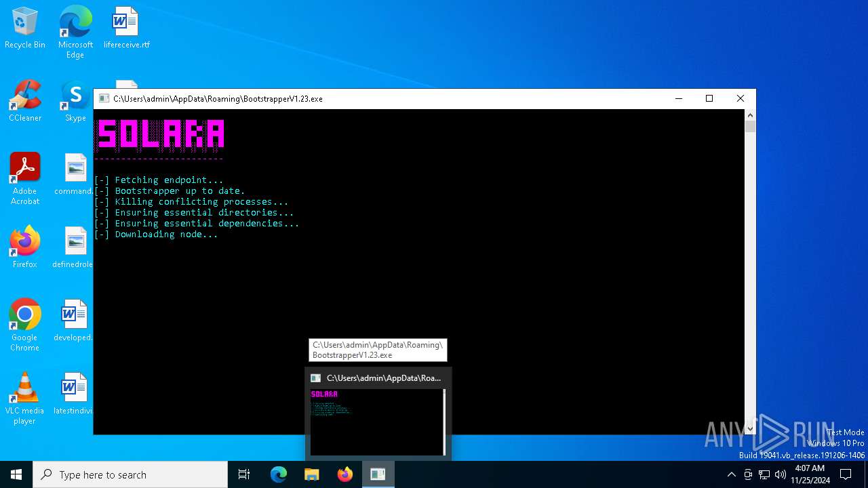
Task: Launch Google Chrome from desktop
Action: [25, 325]
